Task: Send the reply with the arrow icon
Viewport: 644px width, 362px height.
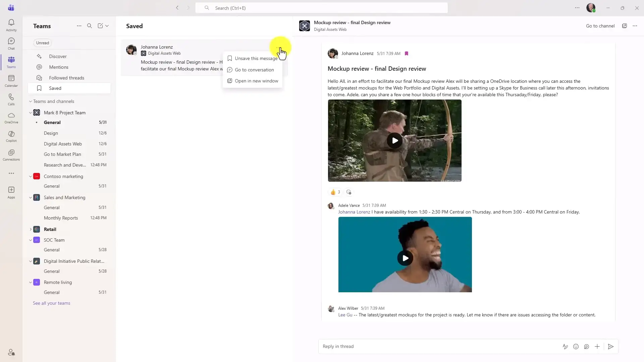Action: [611, 347]
